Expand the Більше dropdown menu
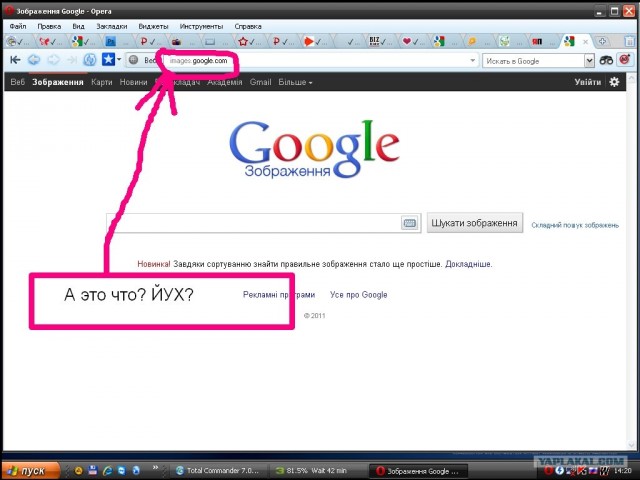The height and width of the screenshot is (480, 640). click(x=295, y=82)
